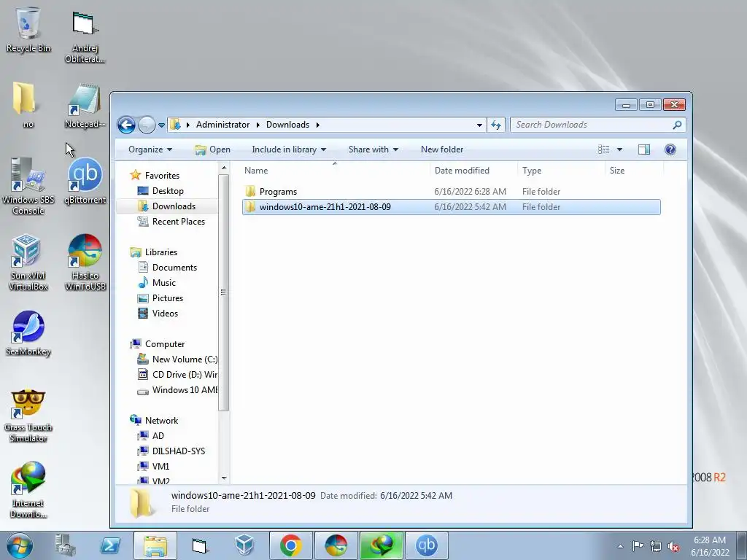
Task: Open the Organize menu
Action: point(150,149)
